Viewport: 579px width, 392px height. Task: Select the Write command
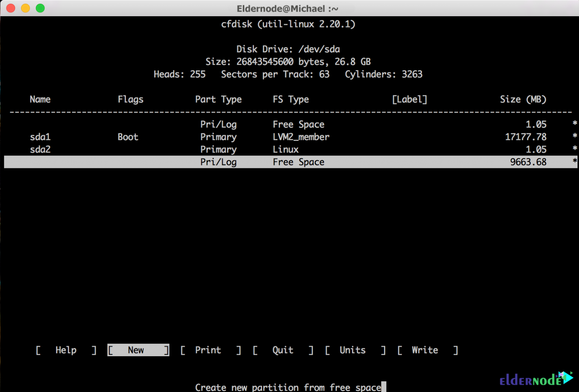(x=424, y=350)
